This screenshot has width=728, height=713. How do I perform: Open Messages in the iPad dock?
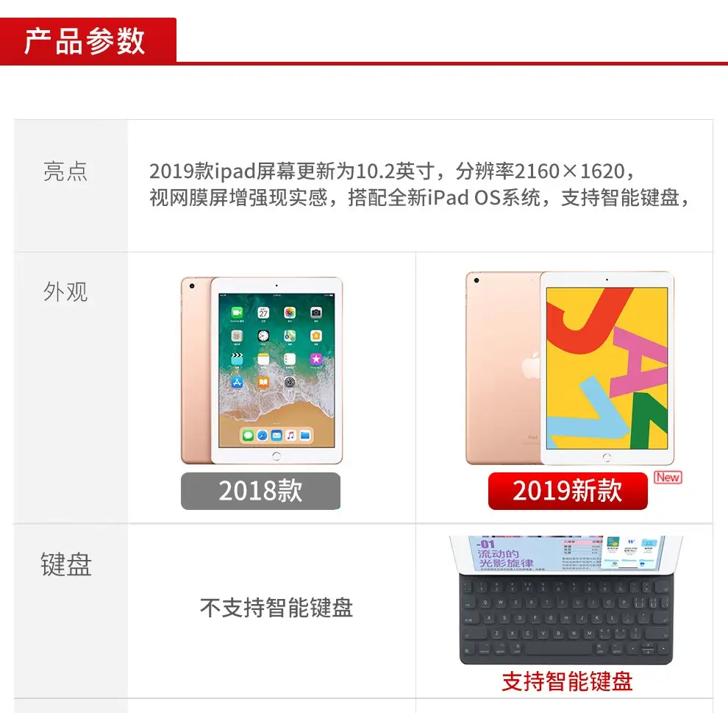pyautogui.click(x=248, y=436)
